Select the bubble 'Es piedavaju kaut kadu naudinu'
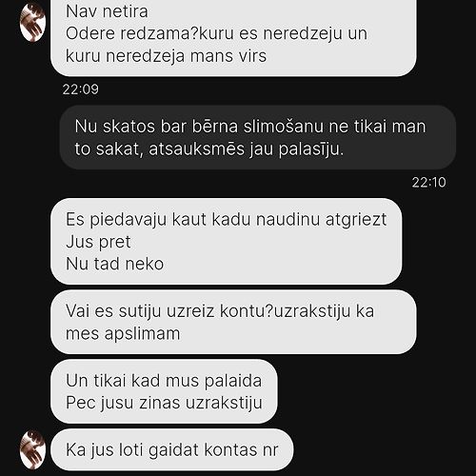The image size is (476, 476). click(226, 241)
